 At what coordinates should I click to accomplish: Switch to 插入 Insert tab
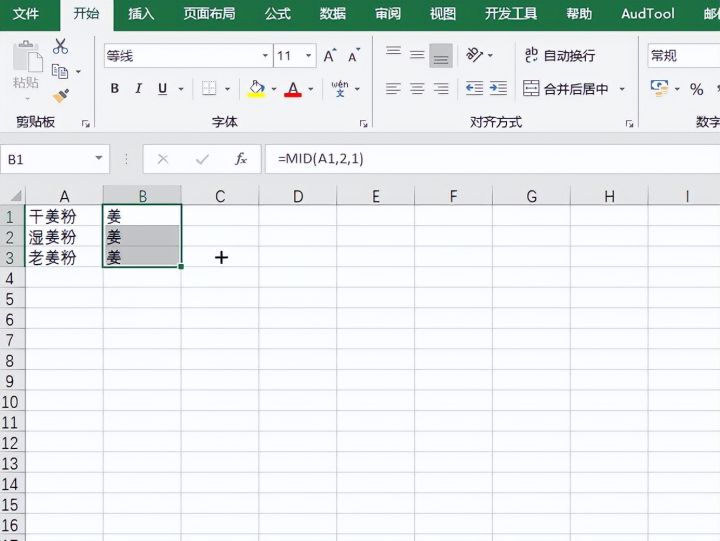coord(141,14)
